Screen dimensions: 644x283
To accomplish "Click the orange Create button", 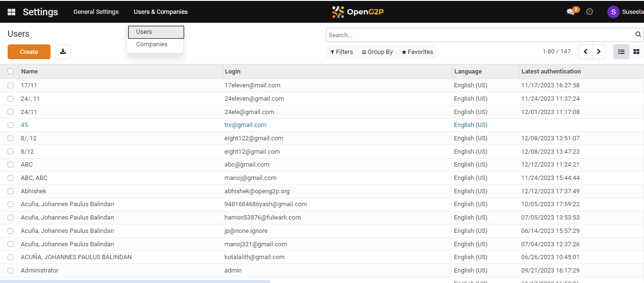I will click(29, 52).
